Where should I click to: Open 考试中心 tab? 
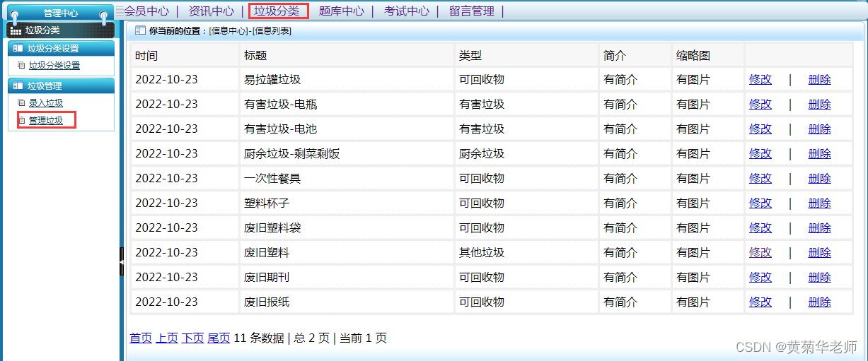point(407,11)
